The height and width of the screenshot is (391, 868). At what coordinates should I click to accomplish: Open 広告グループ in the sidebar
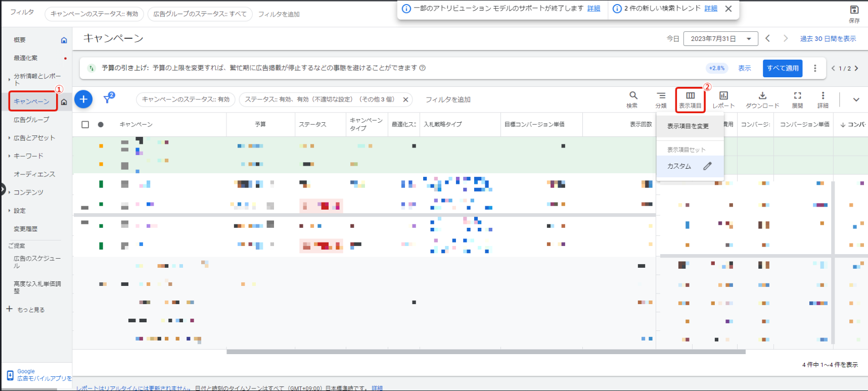coord(31,120)
